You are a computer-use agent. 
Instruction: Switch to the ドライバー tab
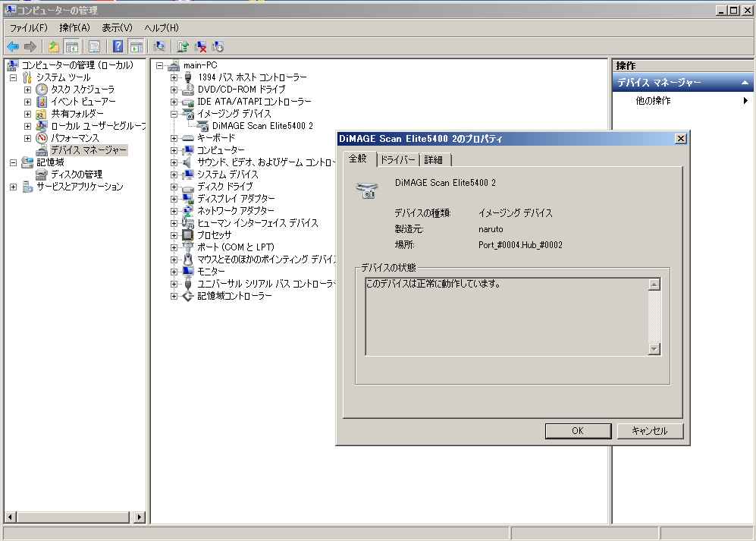397,160
